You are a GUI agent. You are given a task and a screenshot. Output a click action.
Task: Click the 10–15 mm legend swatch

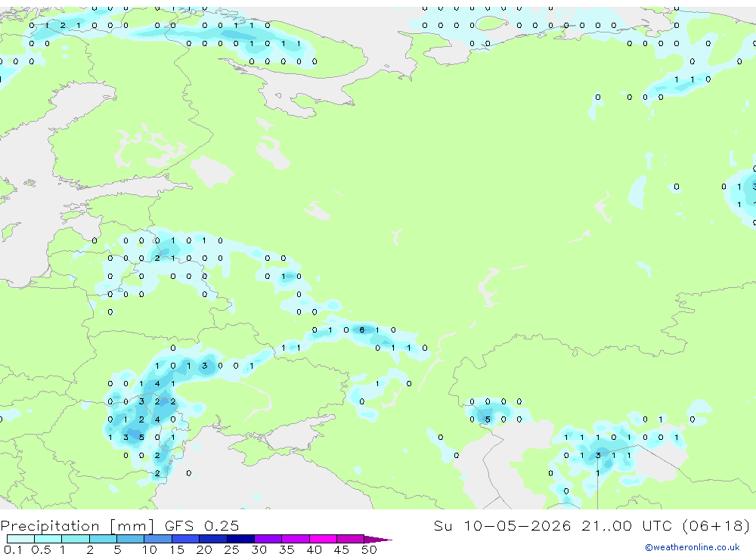point(158,539)
